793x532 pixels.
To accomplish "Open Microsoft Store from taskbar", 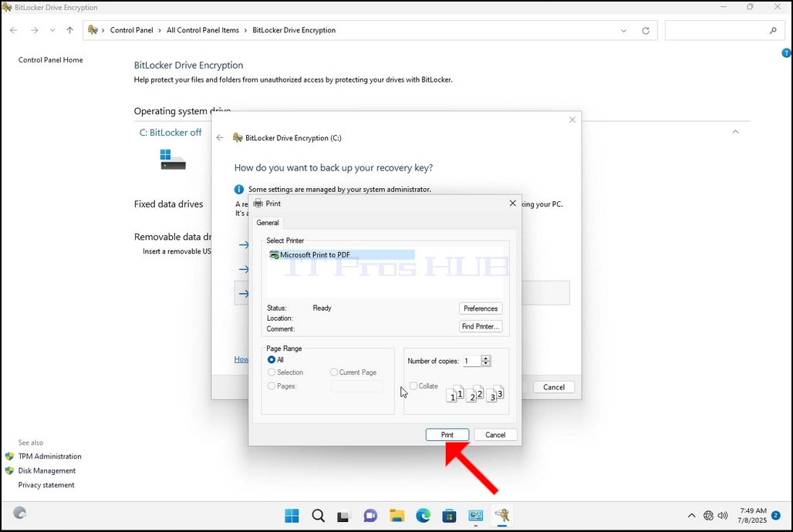I will (x=449, y=516).
